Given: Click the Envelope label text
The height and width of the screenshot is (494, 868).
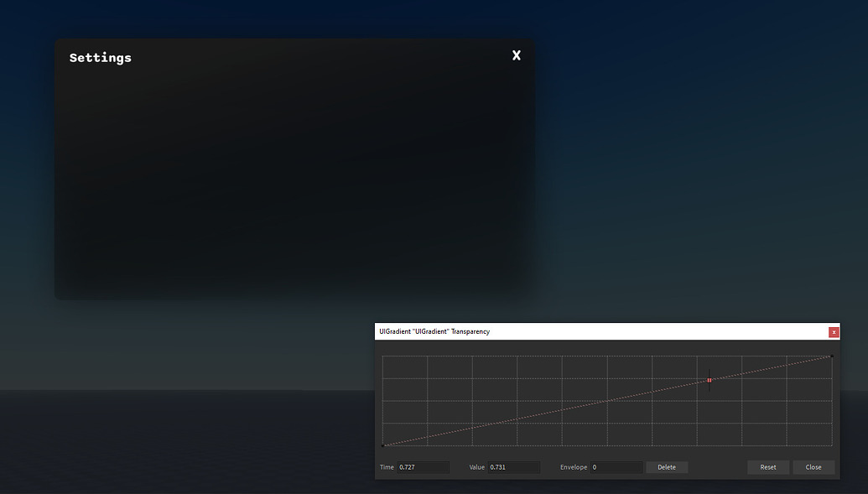Looking at the screenshot, I should [574, 467].
